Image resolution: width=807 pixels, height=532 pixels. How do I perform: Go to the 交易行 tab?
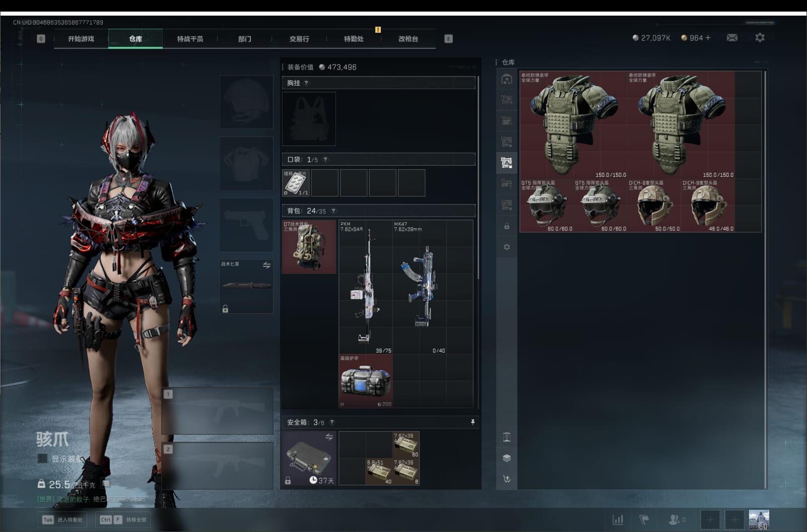tap(299, 39)
